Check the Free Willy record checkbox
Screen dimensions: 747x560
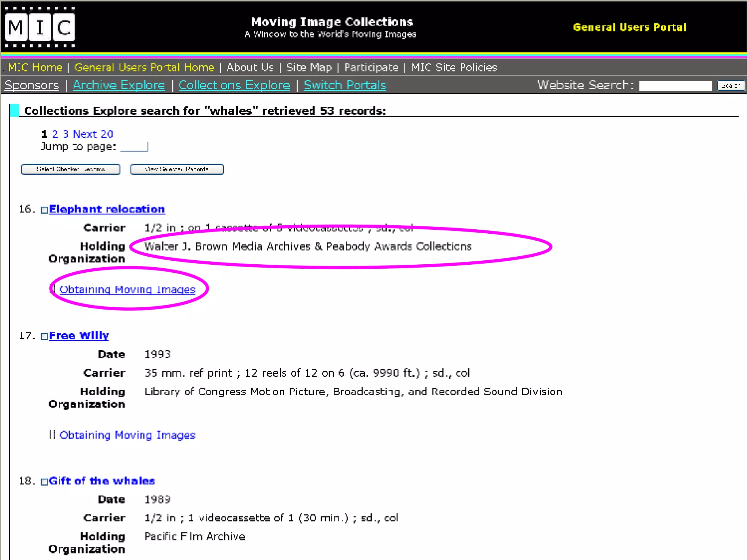tap(44, 337)
